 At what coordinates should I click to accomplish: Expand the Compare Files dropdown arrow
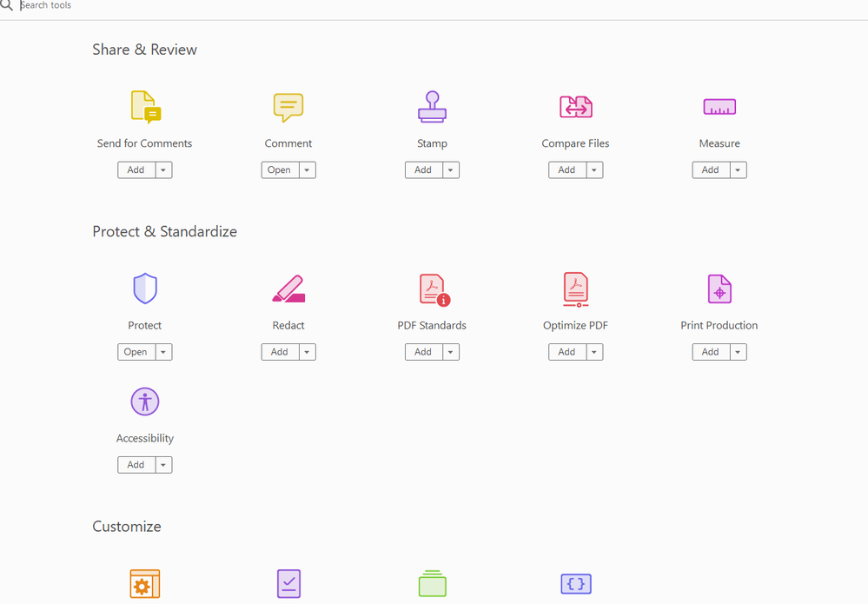click(x=594, y=170)
